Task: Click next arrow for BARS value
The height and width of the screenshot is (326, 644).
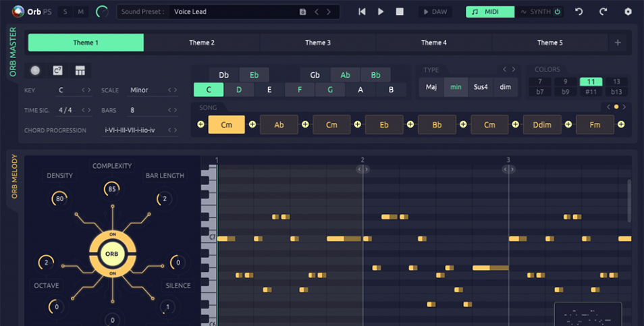Action: [176, 110]
